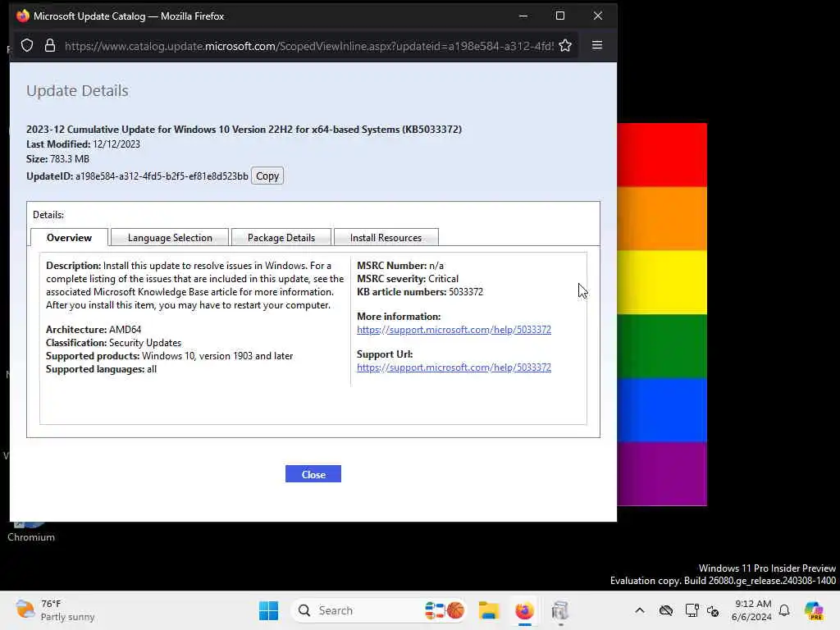This screenshot has height=630, width=840.
Task: Click the muted volume tray icon
Action: (713, 610)
